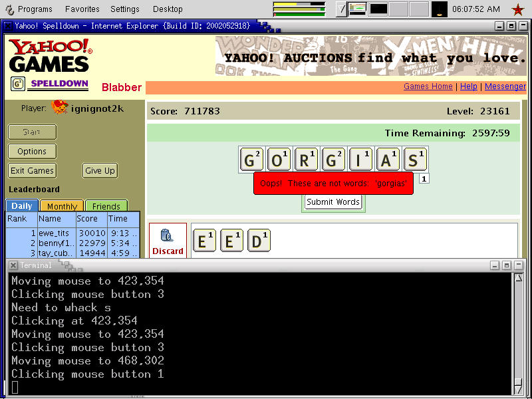Click the second G tile in word
Viewport: 532px width, 399px height.
(x=333, y=160)
